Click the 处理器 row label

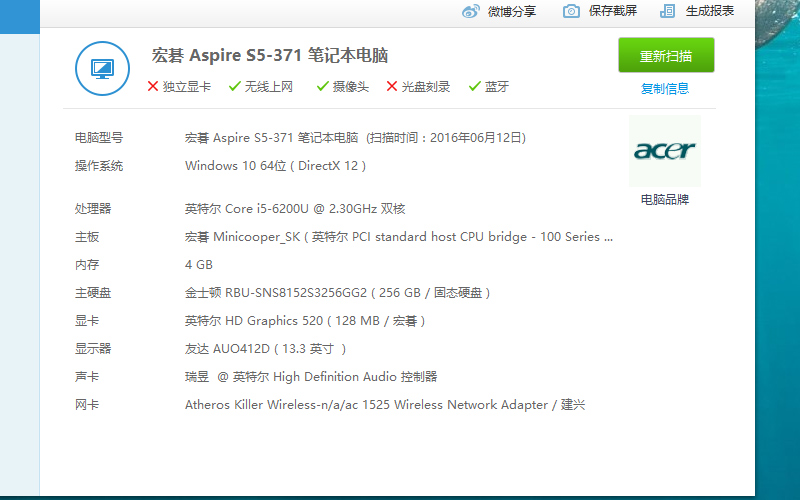(x=93, y=209)
